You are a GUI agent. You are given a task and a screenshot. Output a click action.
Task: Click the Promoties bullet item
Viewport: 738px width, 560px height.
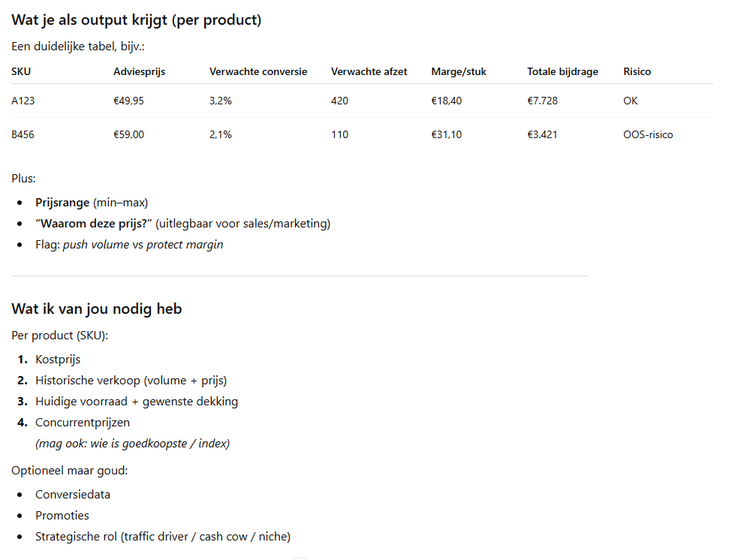click(x=62, y=516)
